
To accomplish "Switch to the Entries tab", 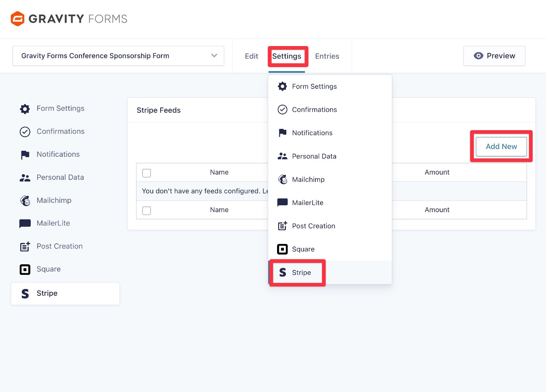I will coord(327,56).
